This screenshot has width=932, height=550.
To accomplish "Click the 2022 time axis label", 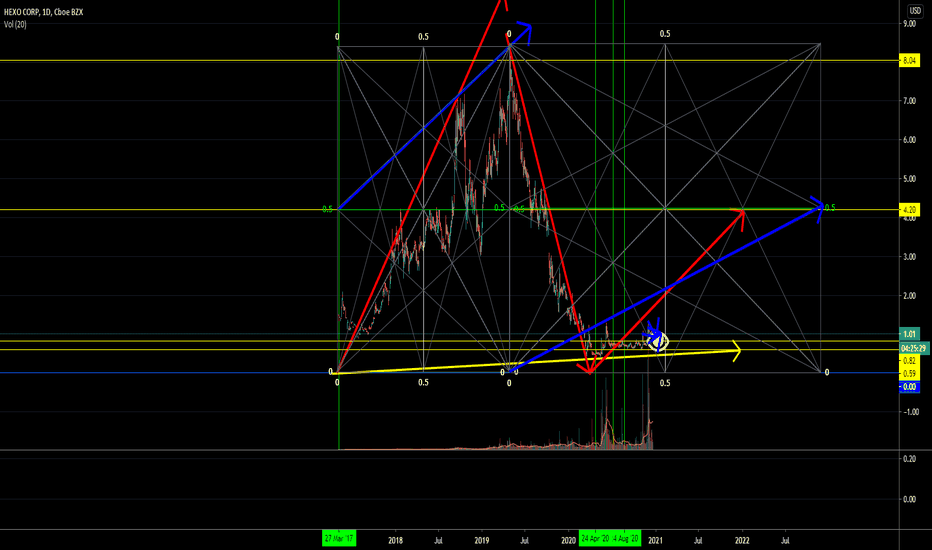I will (742, 540).
